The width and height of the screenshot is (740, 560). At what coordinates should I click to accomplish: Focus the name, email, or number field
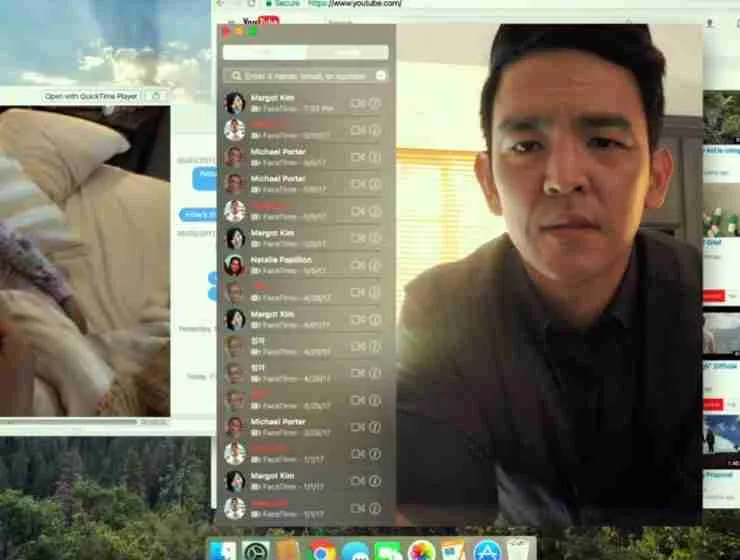[x=305, y=76]
